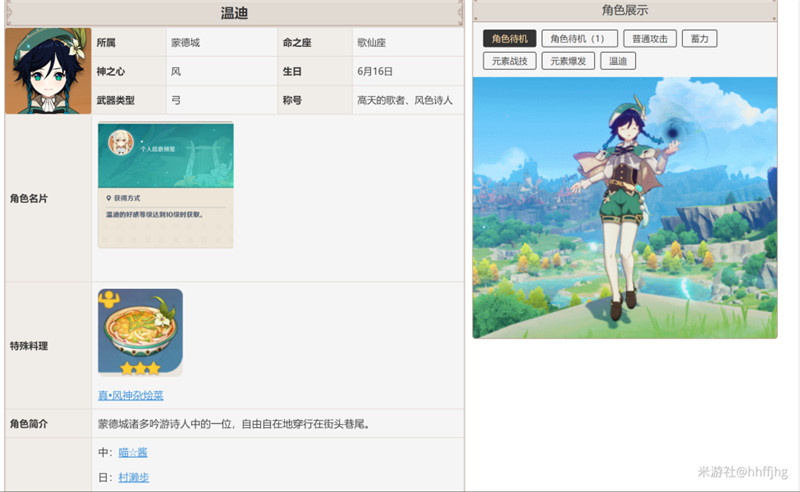800x492 pixels.
Task: Open the 喵☆酱 voice actor link
Action: coord(133,453)
